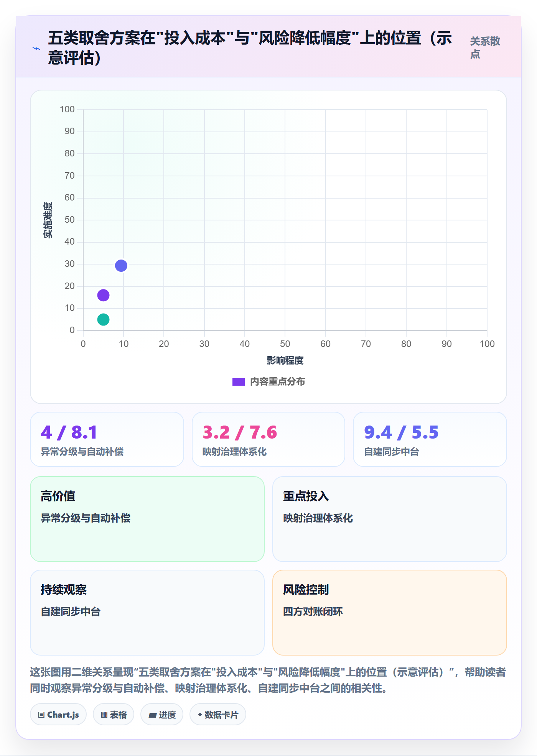Open the 重点投入 quadrant card

(x=390, y=519)
